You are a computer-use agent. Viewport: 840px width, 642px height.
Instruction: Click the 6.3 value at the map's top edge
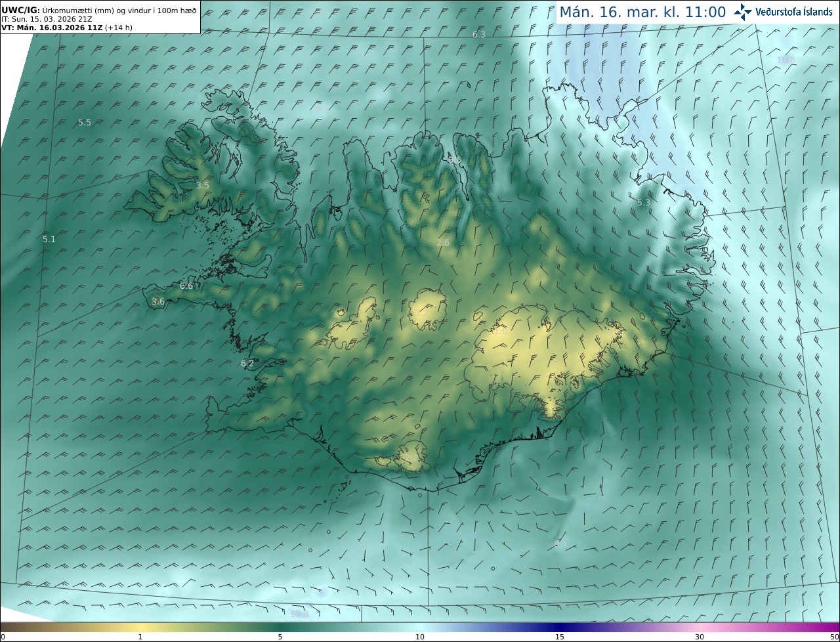(x=479, y=34)
